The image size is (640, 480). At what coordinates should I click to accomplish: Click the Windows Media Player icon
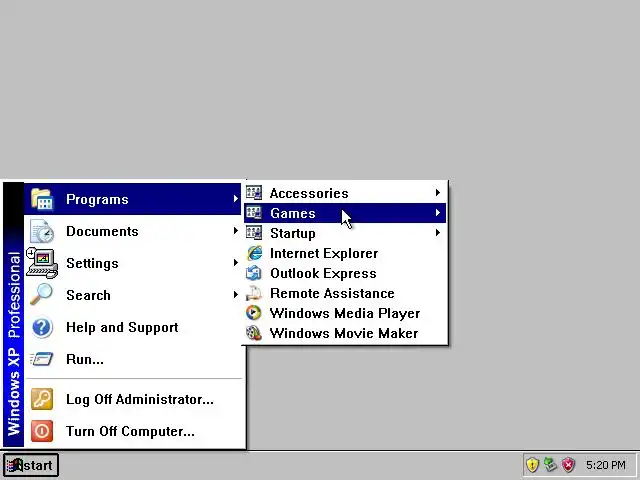click(x=253, y=313)
